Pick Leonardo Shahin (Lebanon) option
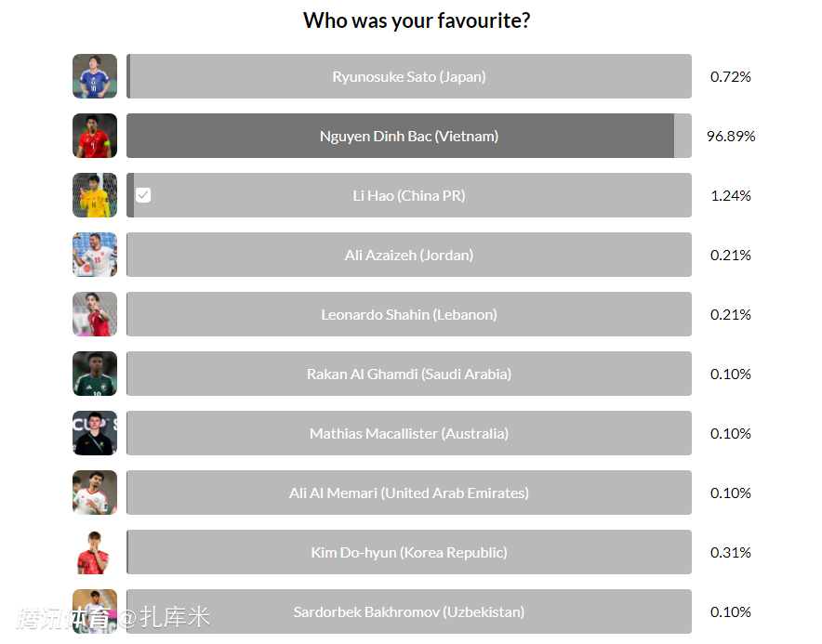 (409, 314)
